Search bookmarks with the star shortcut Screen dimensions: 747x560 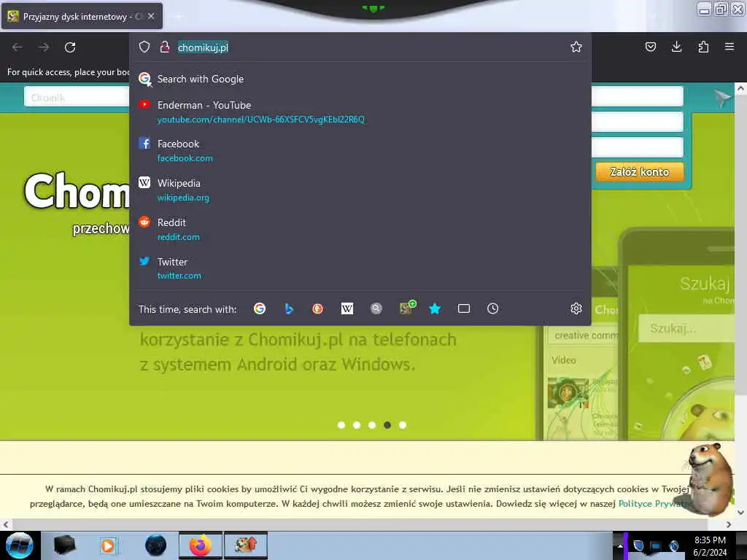(x=435, y=308)
